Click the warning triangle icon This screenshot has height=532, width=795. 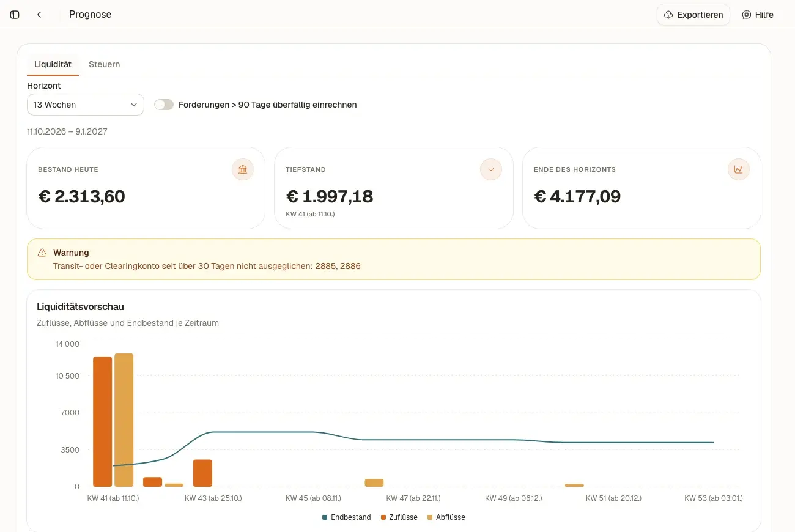tap(42, 253)
